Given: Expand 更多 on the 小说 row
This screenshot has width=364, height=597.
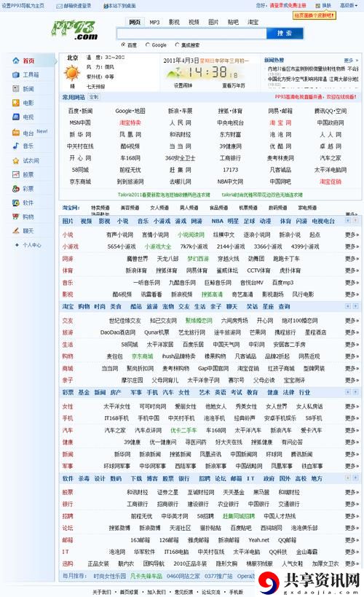Looking at the screenshot, I should pyautogui.click(x=352, y=235).
